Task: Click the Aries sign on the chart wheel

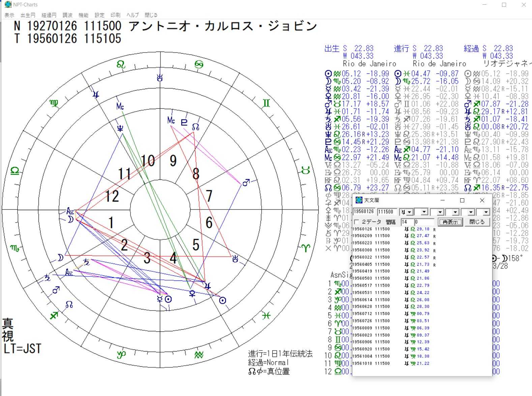Action: (x=305, y=249)
